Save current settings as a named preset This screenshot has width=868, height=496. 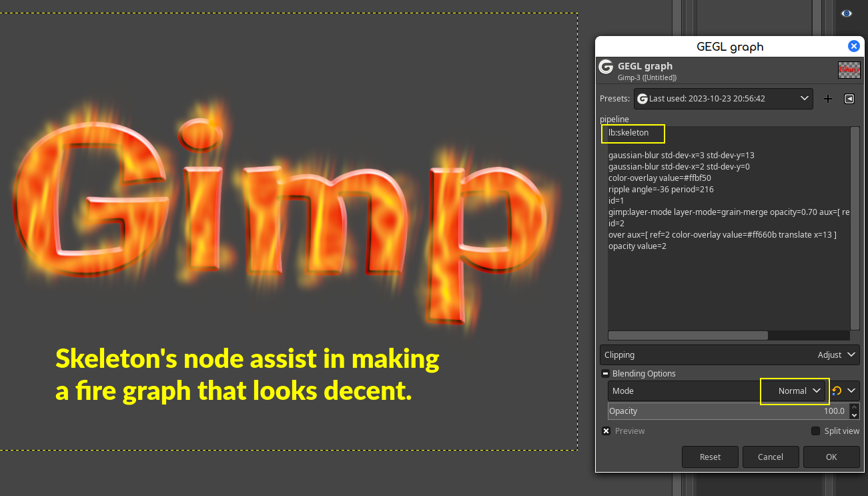pos(828,99)
